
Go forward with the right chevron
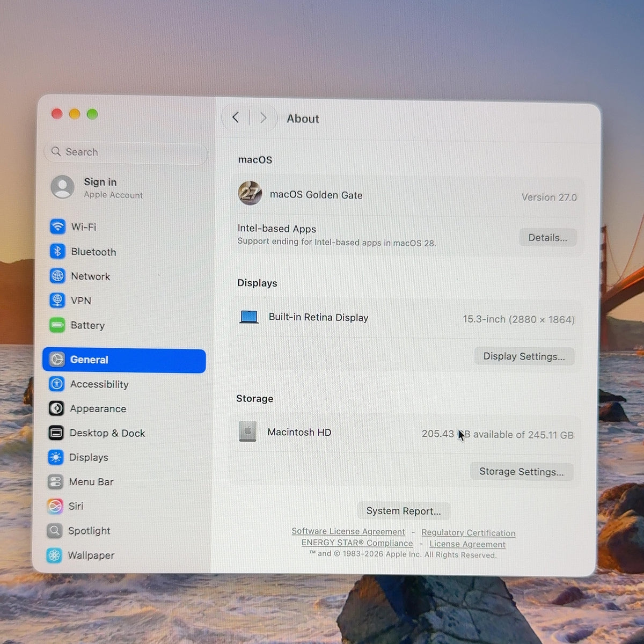(263, 118)
